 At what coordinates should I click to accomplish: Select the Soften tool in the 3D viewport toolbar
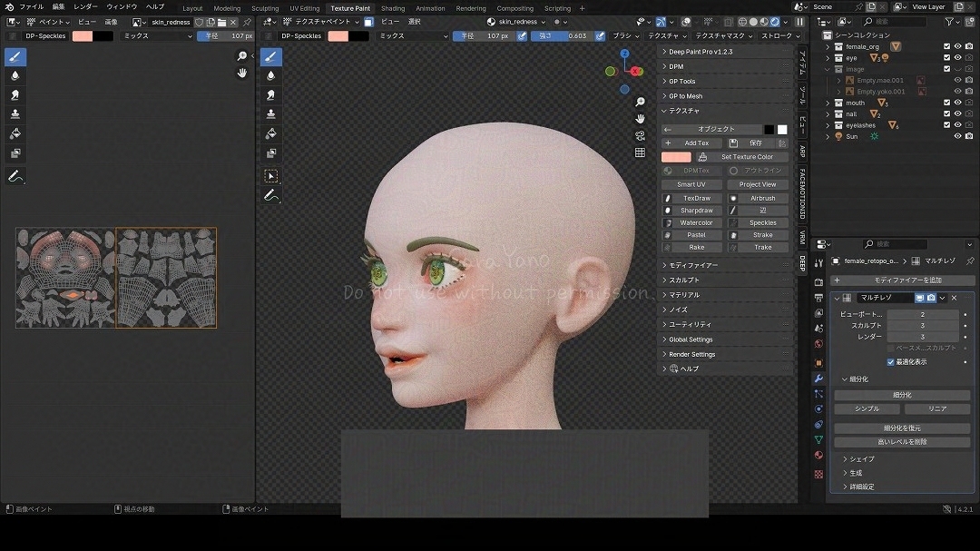(x=270, y=75)
